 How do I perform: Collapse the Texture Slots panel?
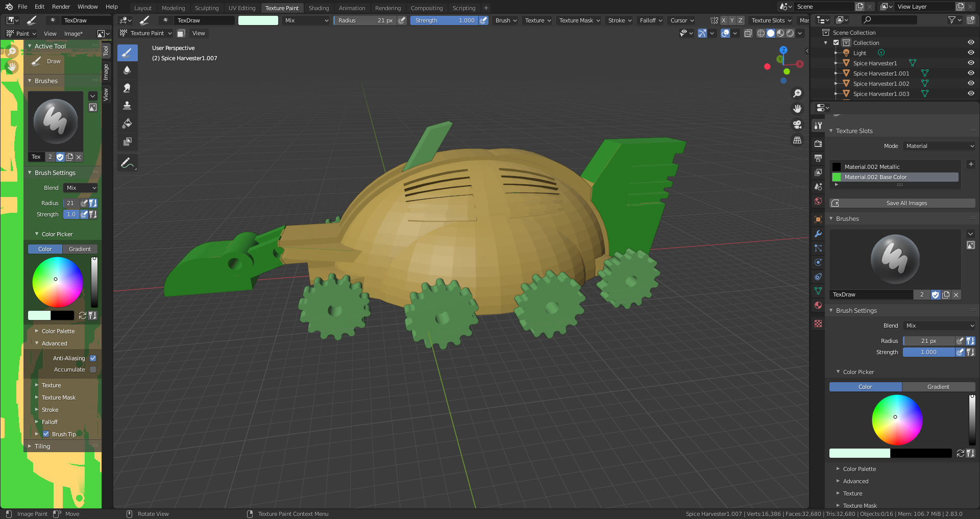point(853,131)
